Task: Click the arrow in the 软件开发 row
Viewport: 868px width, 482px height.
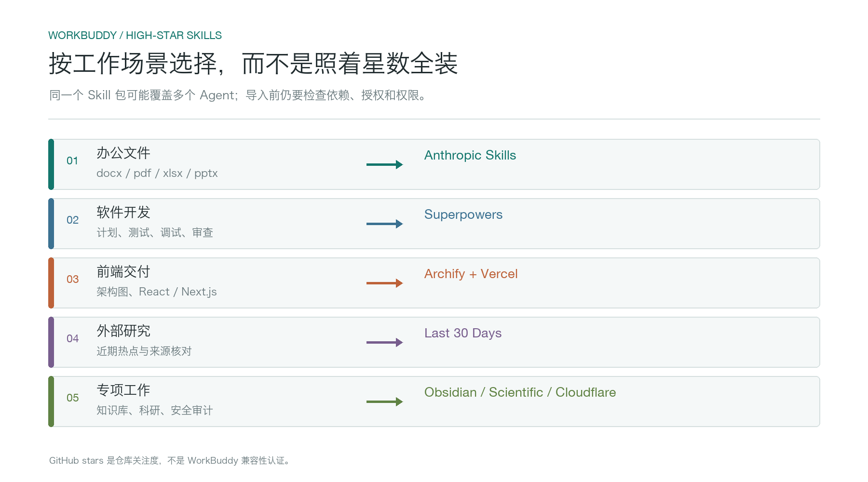Action: coord(384,224)
